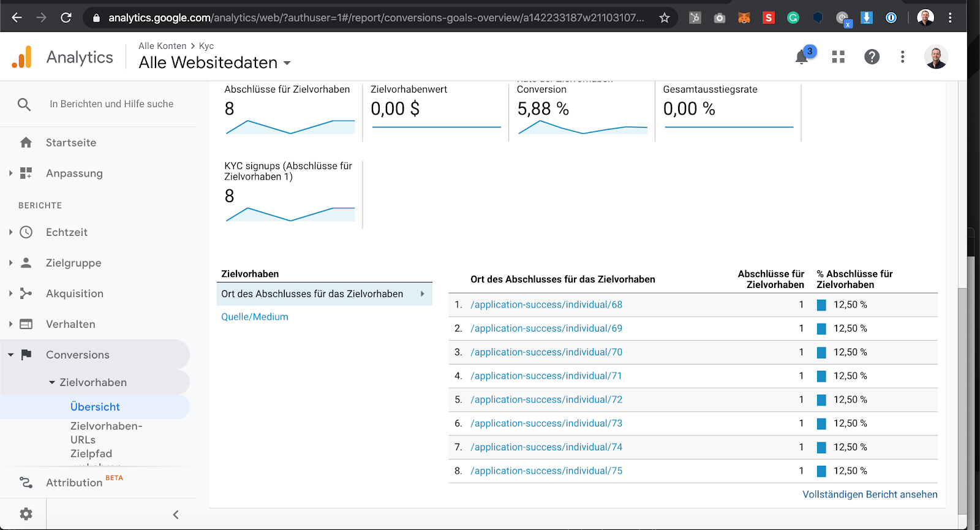Open the Zielpfad report
This screenshot has width=980, height=530.
91,454
